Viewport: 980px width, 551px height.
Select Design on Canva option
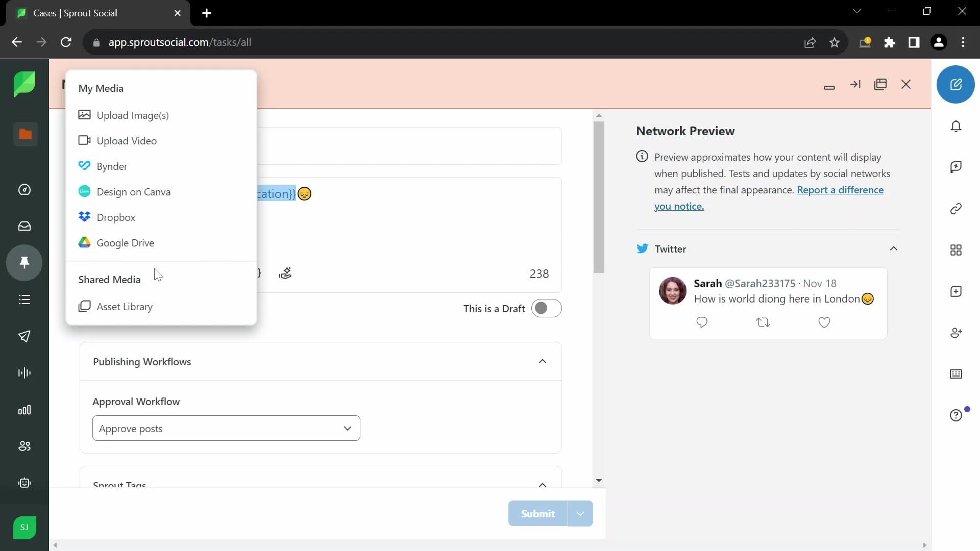coord(134,192)
